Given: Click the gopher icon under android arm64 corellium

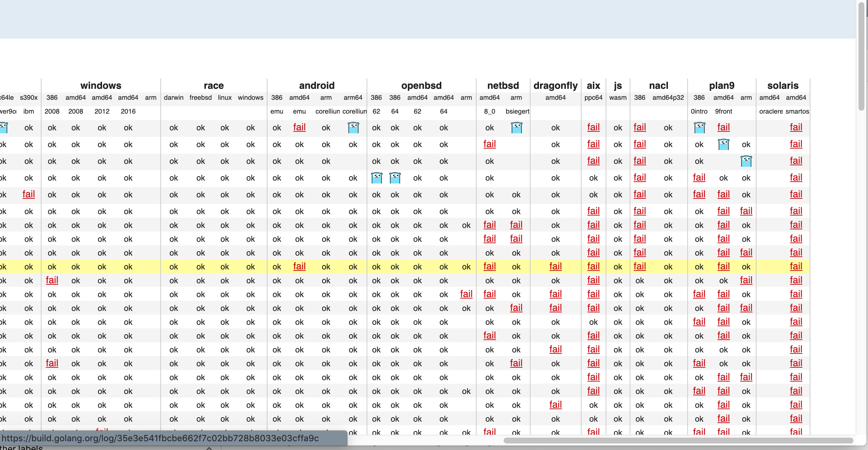Looking at the screenshot, I should click(x=353, y=128).
